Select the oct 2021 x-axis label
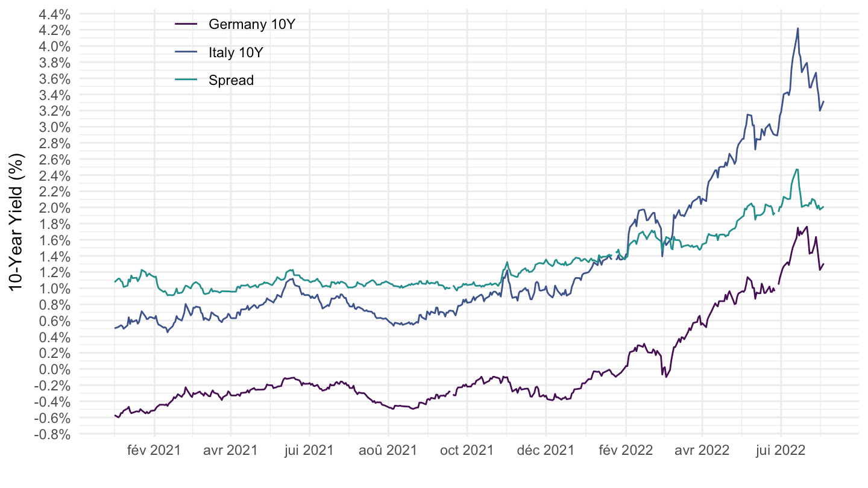 (x=467, y=450)
